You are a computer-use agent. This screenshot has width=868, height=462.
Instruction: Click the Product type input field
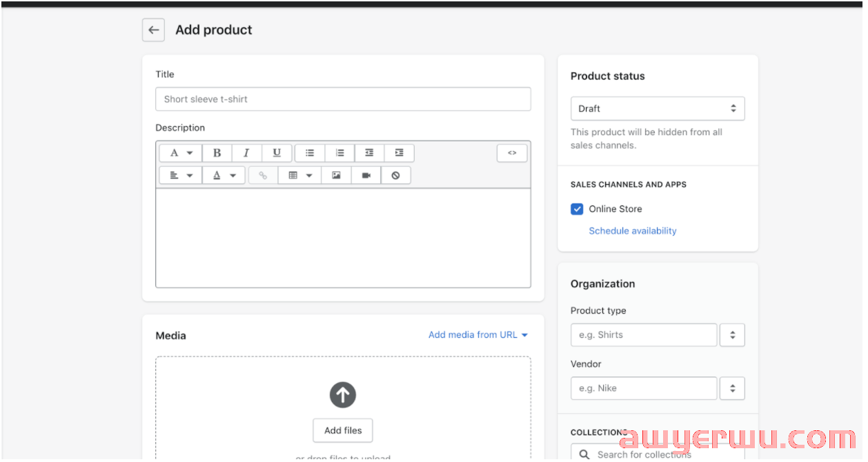(644, 335)
